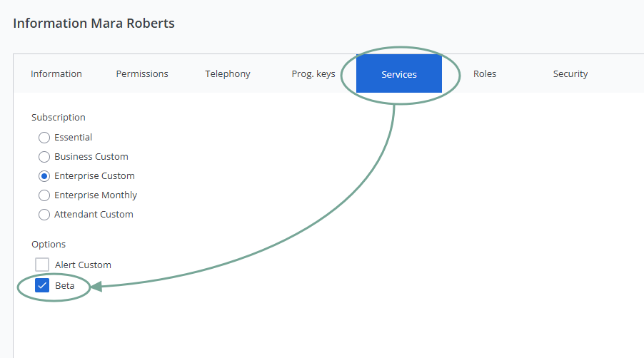This screenshot has width=644, height=358.
Task: Select the Essential subscription radio button
Action: [44, 138]
